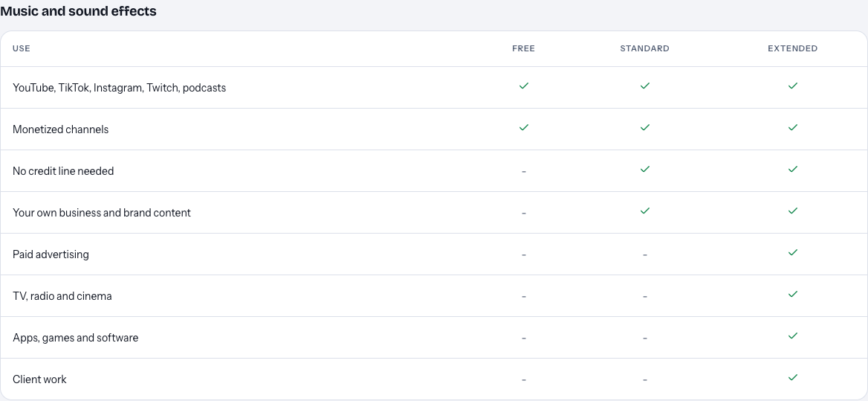Click Standard checkmark for Your own business row

pyautogui.click(x=644, y=211)
